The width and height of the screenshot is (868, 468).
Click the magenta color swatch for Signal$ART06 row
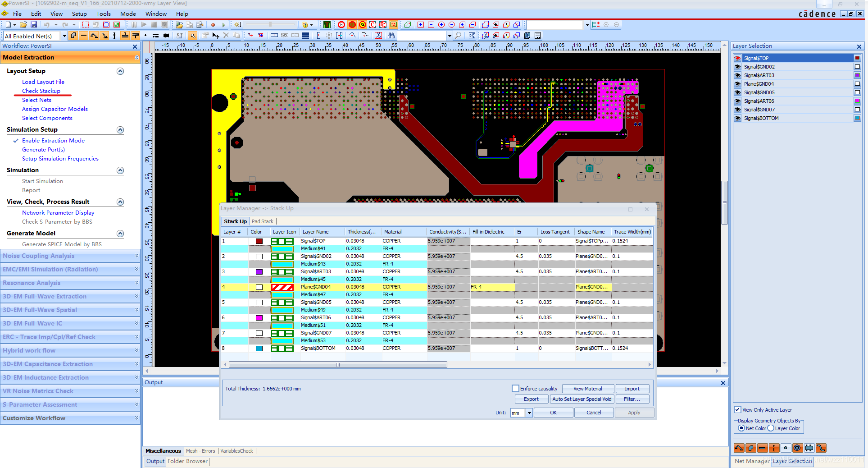(x=259, y=318)
